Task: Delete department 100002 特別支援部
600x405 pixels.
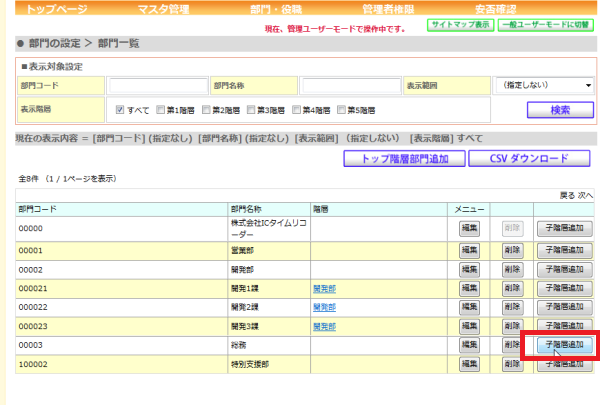Action: (512, 364)
